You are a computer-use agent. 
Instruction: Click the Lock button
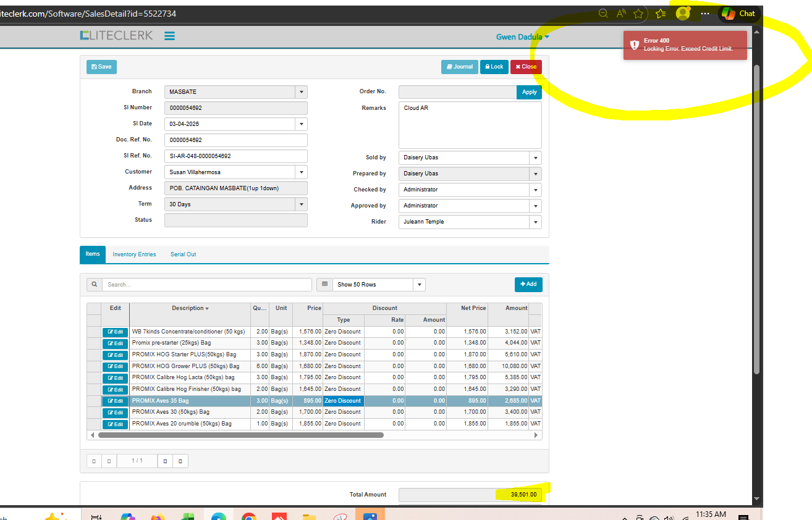493,67
